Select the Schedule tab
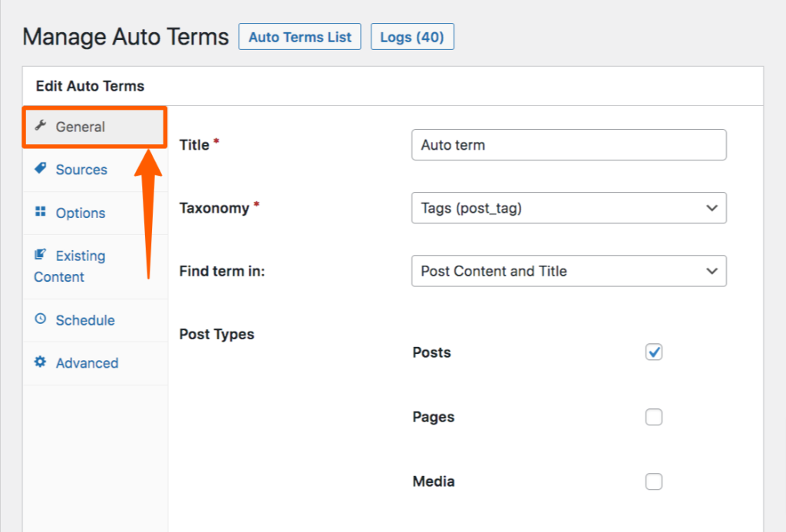This screenshot has height=532, width=786. 95,320
